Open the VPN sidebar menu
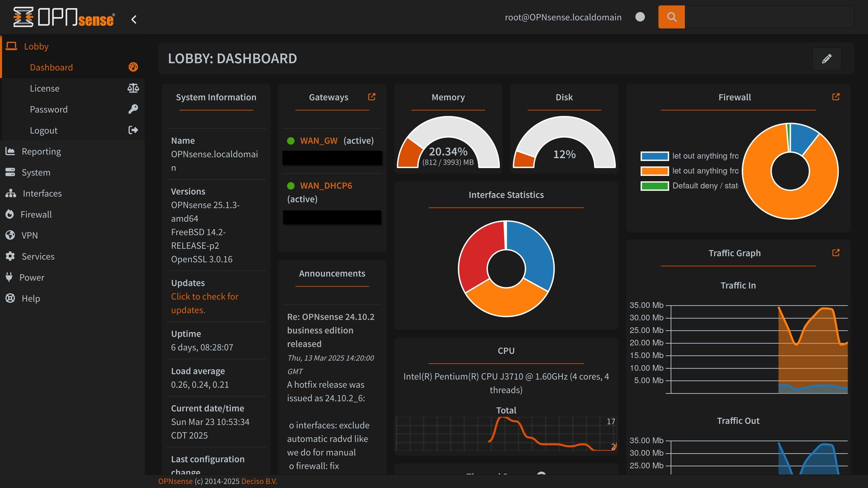 (x=30, y=235)
